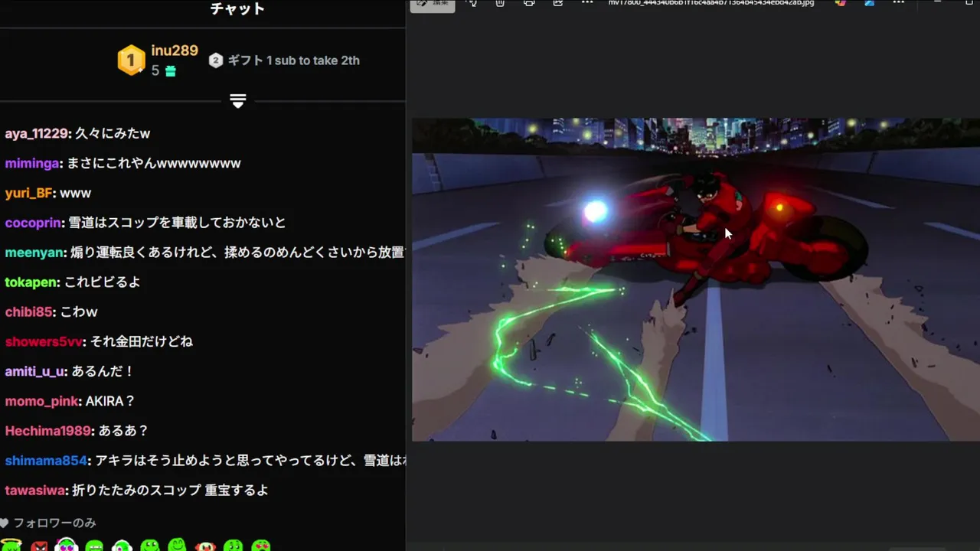The height and width of the screenshot is (551, 980).
Task: Select username Hechima1989 in chat
Action: click(49, 431)
